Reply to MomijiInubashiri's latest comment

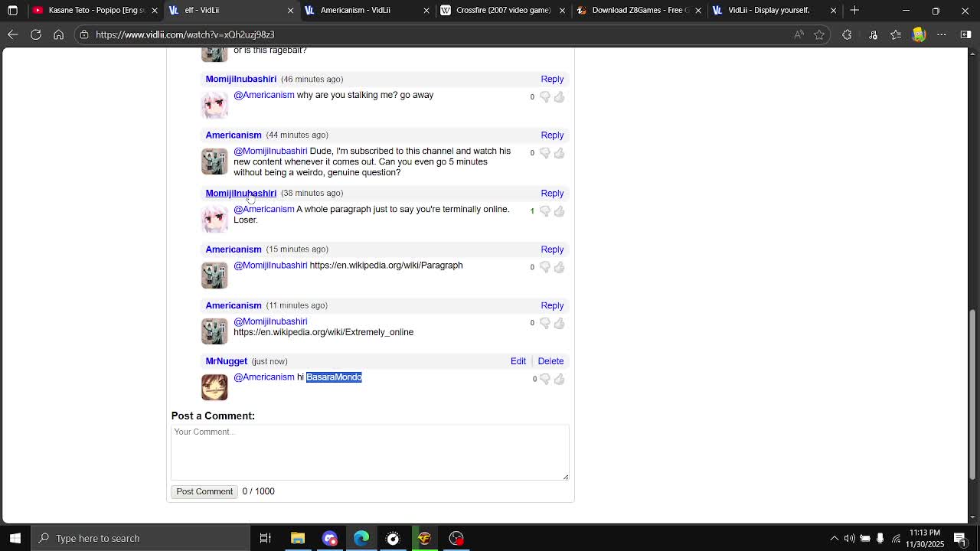[x=552, y=193]
